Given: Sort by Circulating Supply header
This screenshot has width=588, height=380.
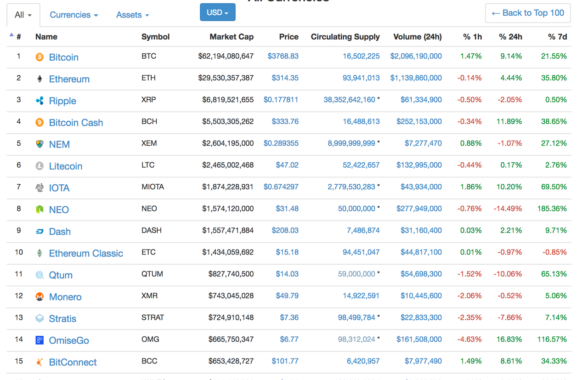Looking at the screenshot, I should point(345,37).
